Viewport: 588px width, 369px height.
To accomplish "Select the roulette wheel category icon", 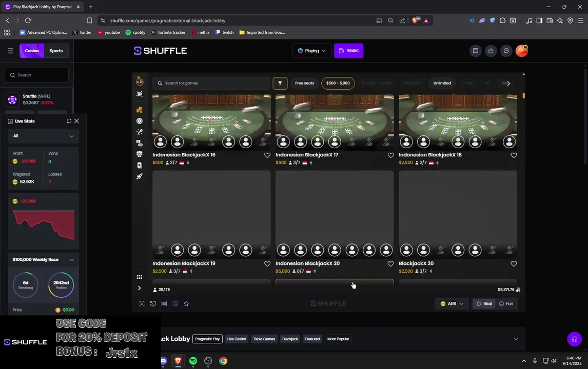I will (x=140, y=121).
